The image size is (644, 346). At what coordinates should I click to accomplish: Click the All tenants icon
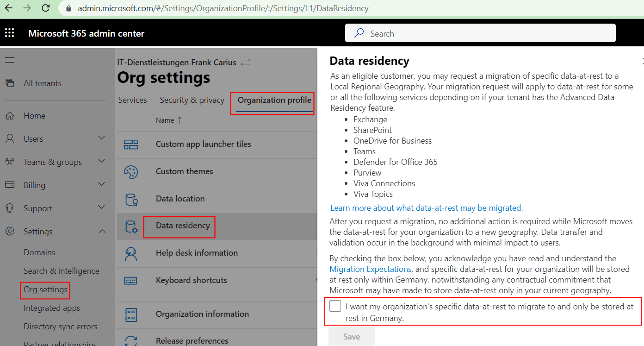click(10, 83)
